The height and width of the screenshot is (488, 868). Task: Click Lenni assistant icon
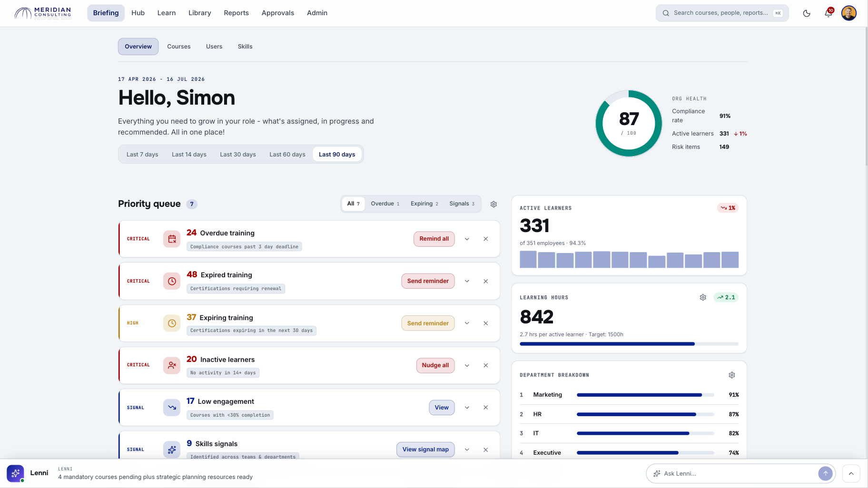(15, 473)
